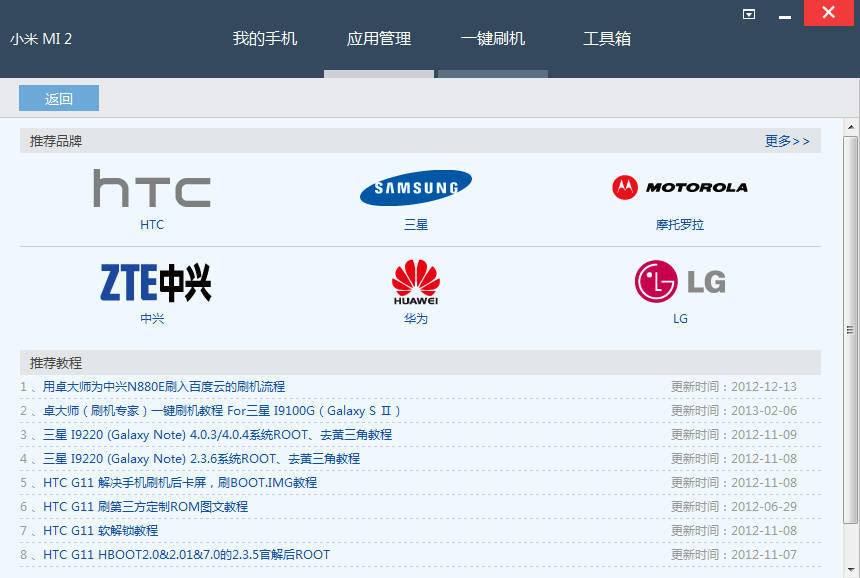Screen dimensions: 860x578
Task: Click the ZTE 中兴 brand logo
Action: click(x=156, y=282)
